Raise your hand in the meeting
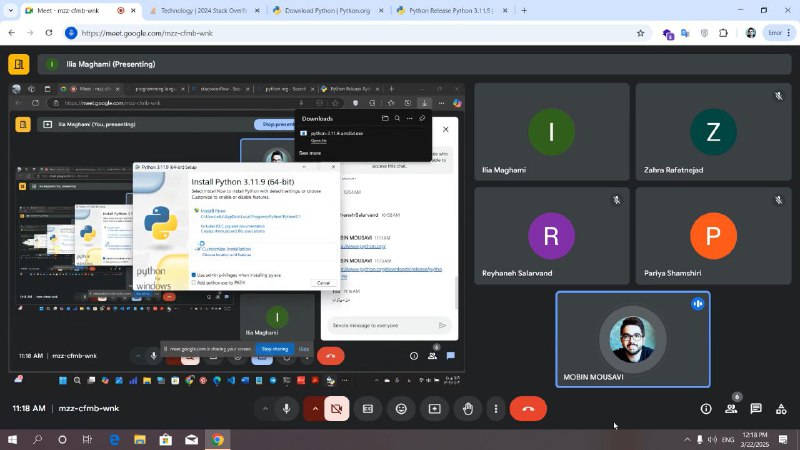Screen dimensions: 800x450 (x=468, y=409)
